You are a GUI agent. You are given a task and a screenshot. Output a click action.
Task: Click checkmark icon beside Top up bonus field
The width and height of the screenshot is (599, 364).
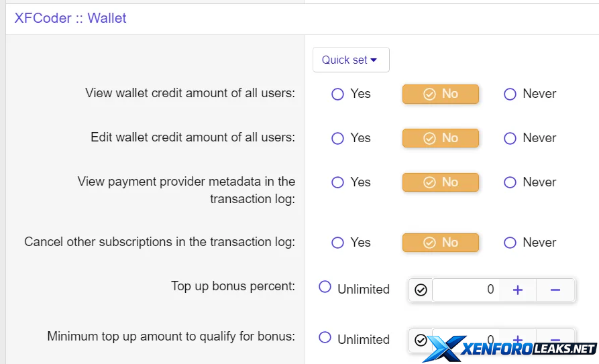click(x=421, y=290)
